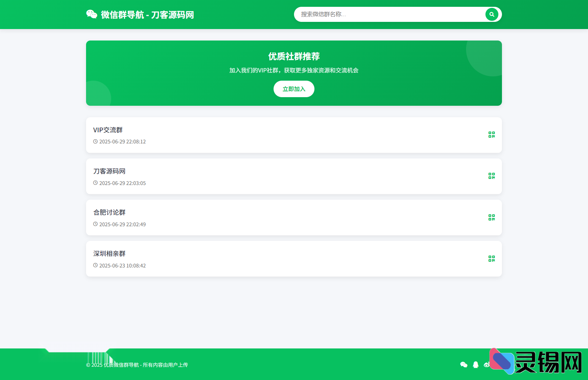Open the WeChat icon in footer
This screenshot has width=588, height=380.
click(x=464, y=365)
